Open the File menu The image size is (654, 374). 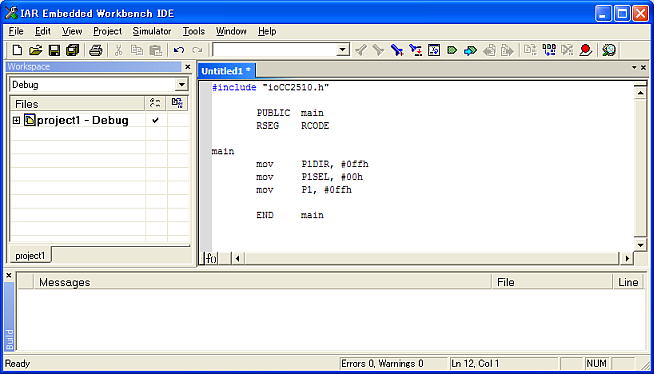[x=16, y=31]
